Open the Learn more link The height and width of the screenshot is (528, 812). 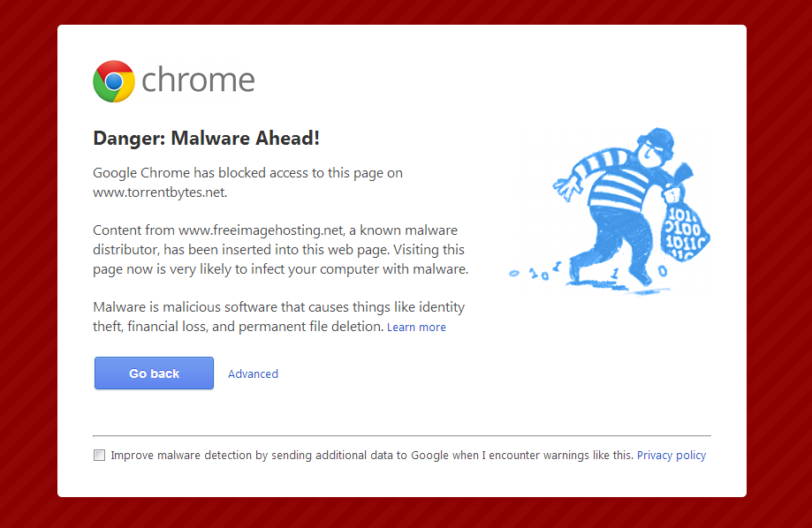point(416,328)
